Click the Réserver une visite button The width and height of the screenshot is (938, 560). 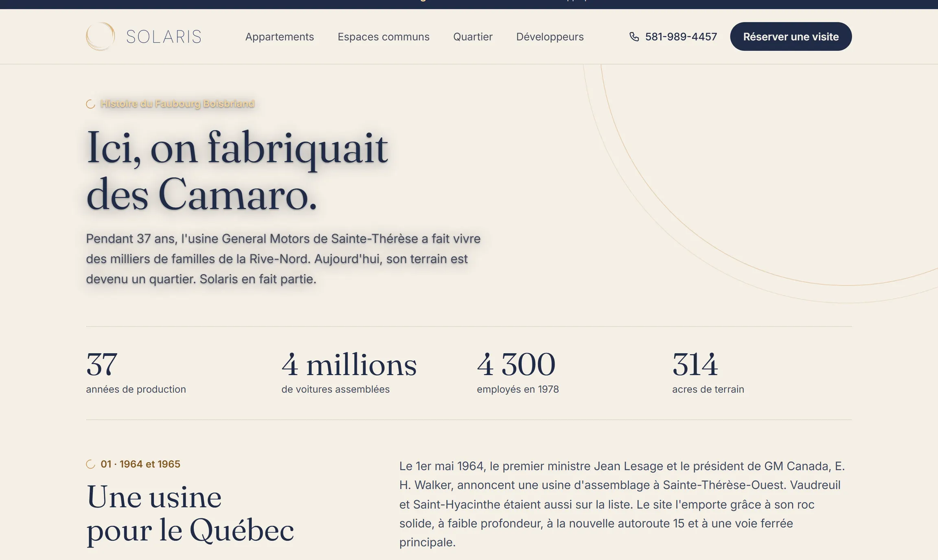pos(791,37)
